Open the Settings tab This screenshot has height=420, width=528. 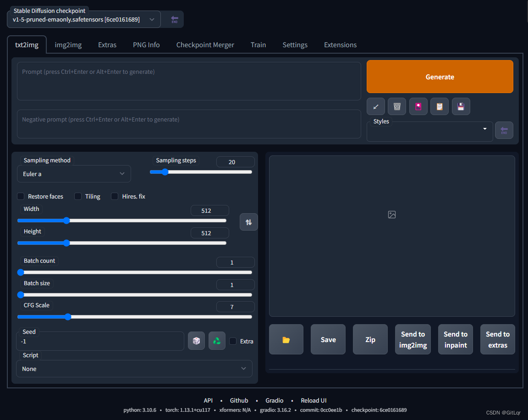(295, 45)
